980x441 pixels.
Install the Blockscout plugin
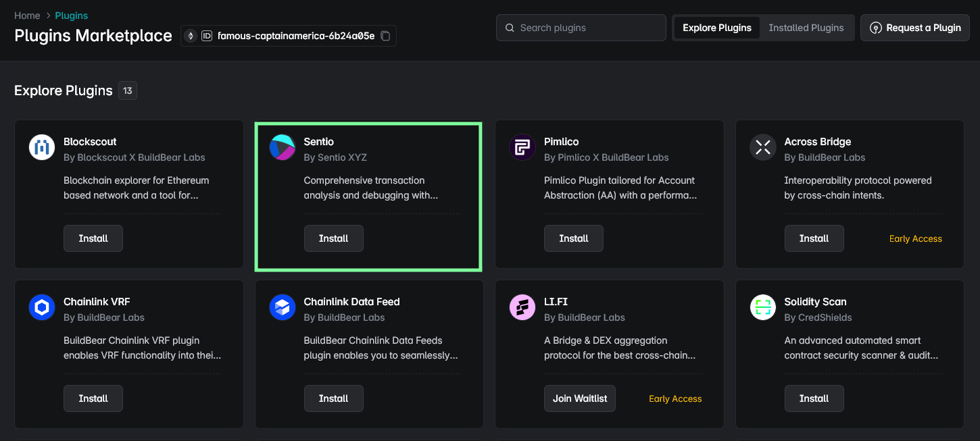pyautogui.click(x=93, y=238)
